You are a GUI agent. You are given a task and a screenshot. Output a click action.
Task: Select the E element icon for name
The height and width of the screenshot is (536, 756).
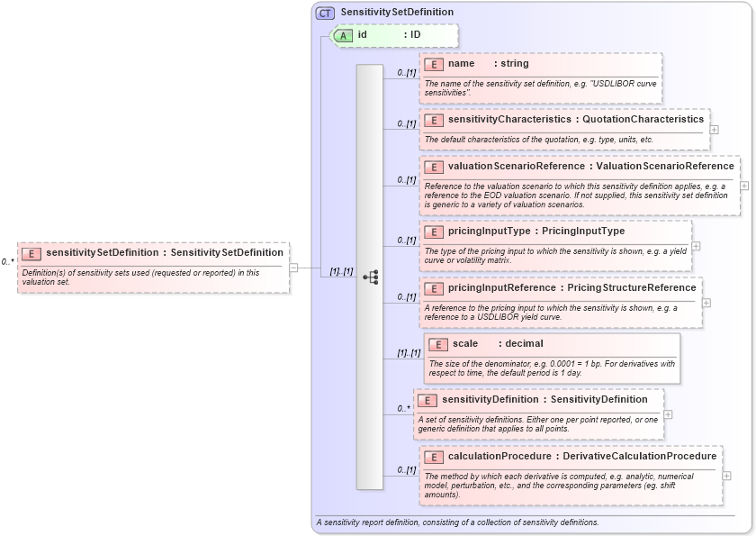tap(433, 64)
